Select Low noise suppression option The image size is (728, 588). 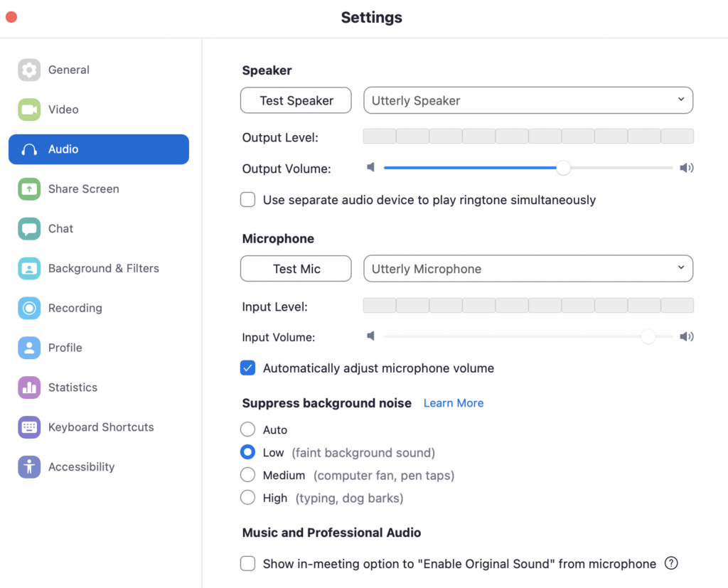(248, 452)
